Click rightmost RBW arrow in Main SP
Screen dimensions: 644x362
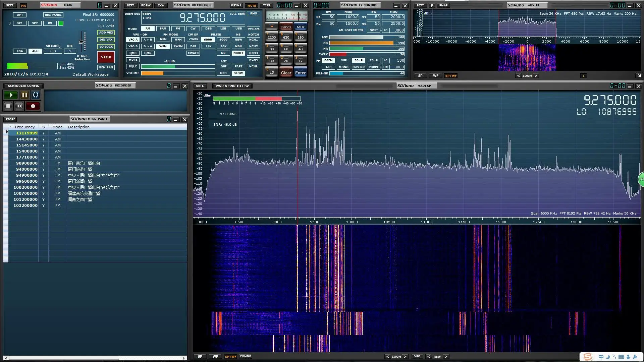(446, 357)
